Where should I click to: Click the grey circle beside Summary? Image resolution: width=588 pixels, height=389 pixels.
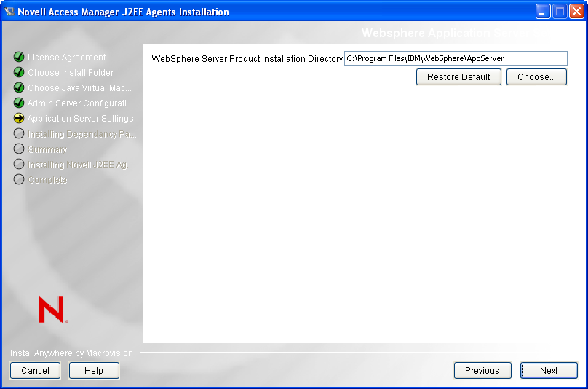click(x=19, y=149)
